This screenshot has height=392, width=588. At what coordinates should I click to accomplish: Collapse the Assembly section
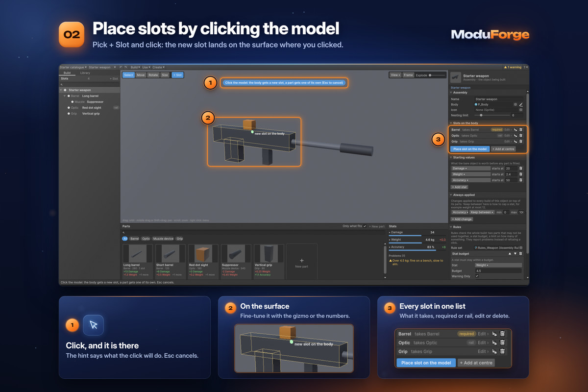(x=451, y=93)
